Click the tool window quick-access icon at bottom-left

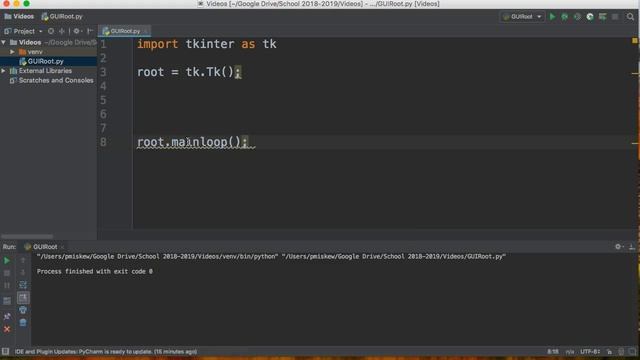point(5,351)
